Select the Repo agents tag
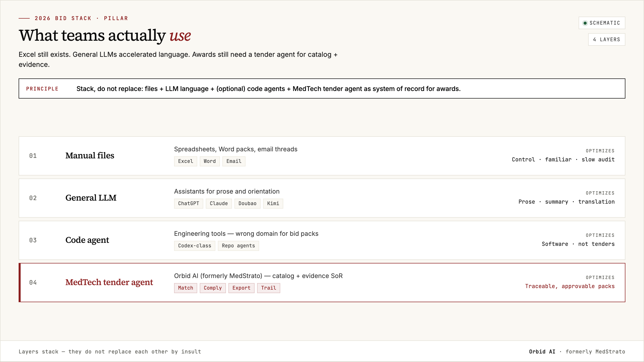The width and height of the screenshot is (644, 362). point(238,246)
